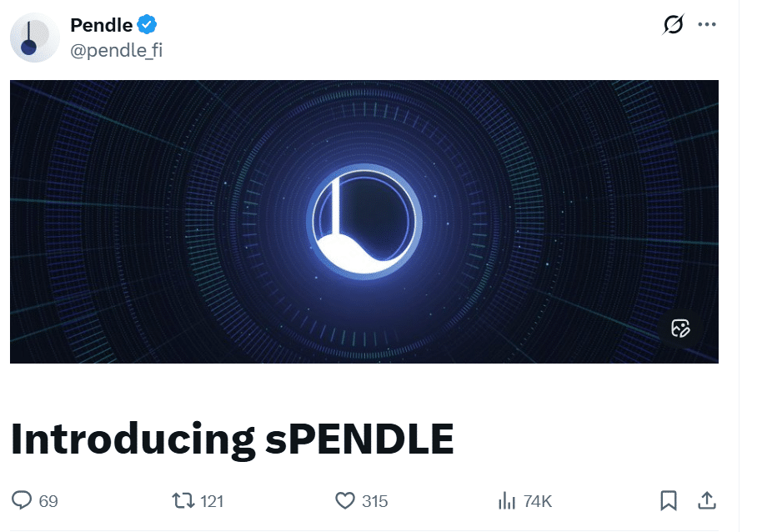Open the post options via three dots
The width and height of the screenshot is (757, 532).
click(x=707, y=23)
